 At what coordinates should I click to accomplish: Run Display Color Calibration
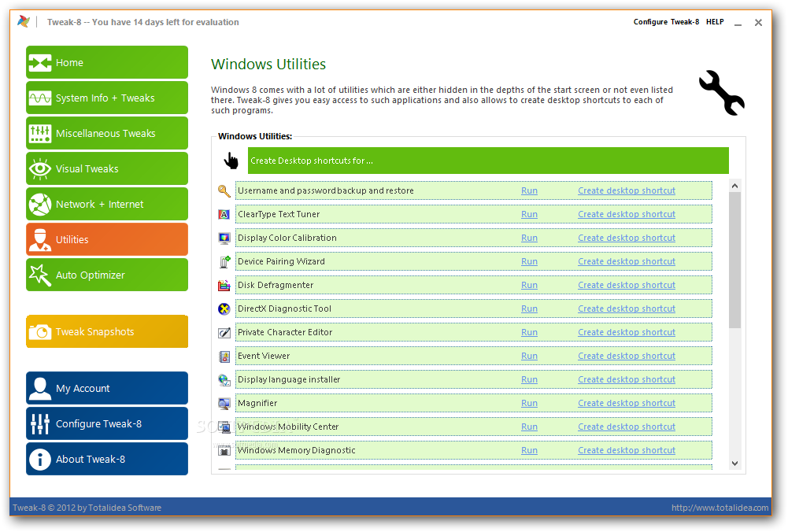point(529,238)
